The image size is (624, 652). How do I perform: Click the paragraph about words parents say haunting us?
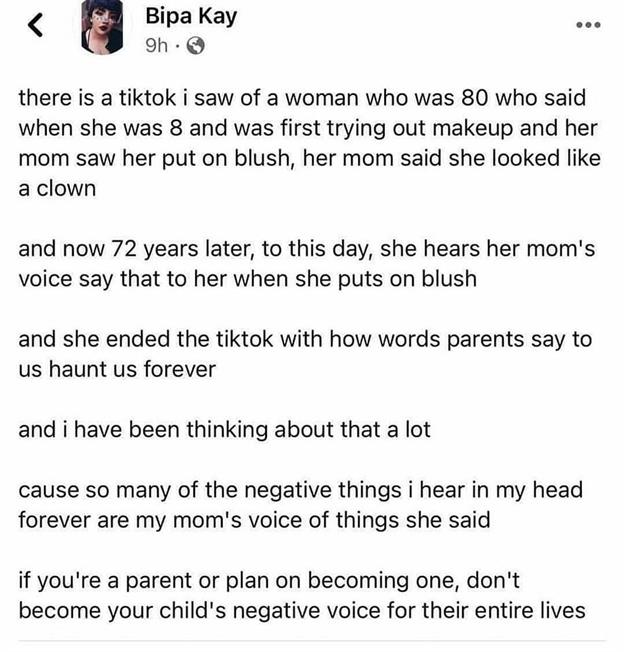coord(305,354)
